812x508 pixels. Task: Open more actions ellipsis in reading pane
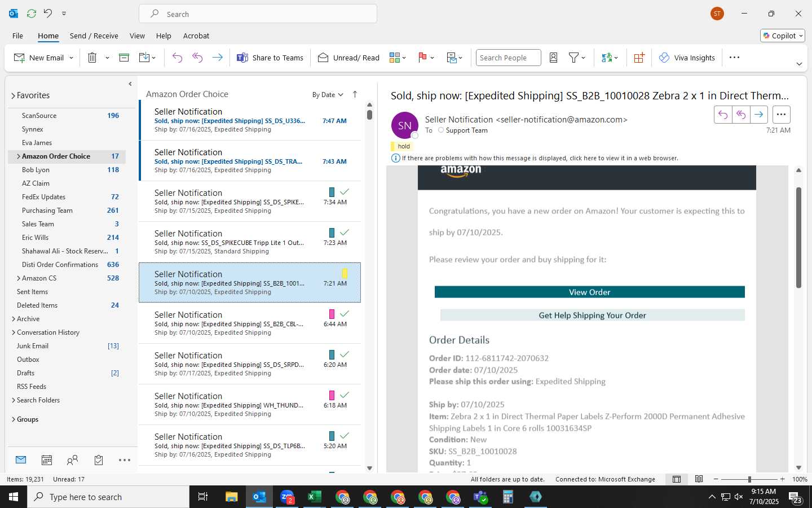[x=781, y=115]
